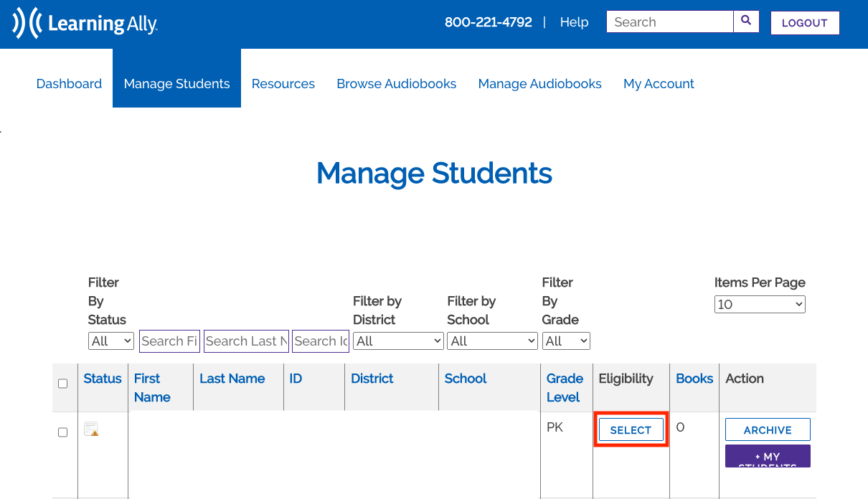Switch to the Manage Audiobooks tab
868x499 pixels.
point(539,84)
